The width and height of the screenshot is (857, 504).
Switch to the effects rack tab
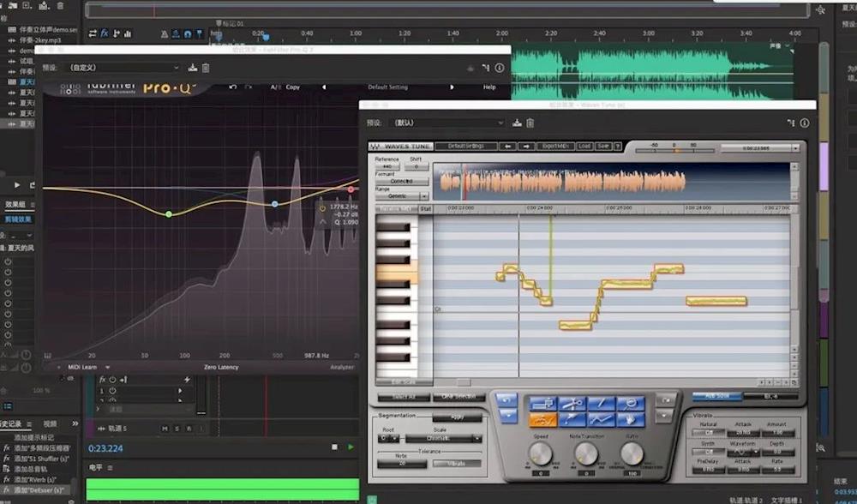(15, 204)
